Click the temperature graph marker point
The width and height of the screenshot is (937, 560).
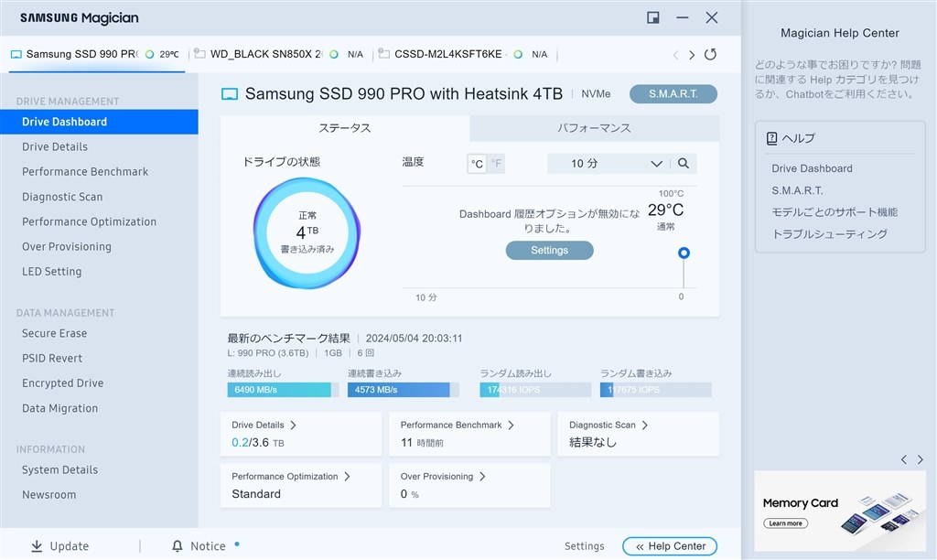pyautogui.click(x=684, y=253)
